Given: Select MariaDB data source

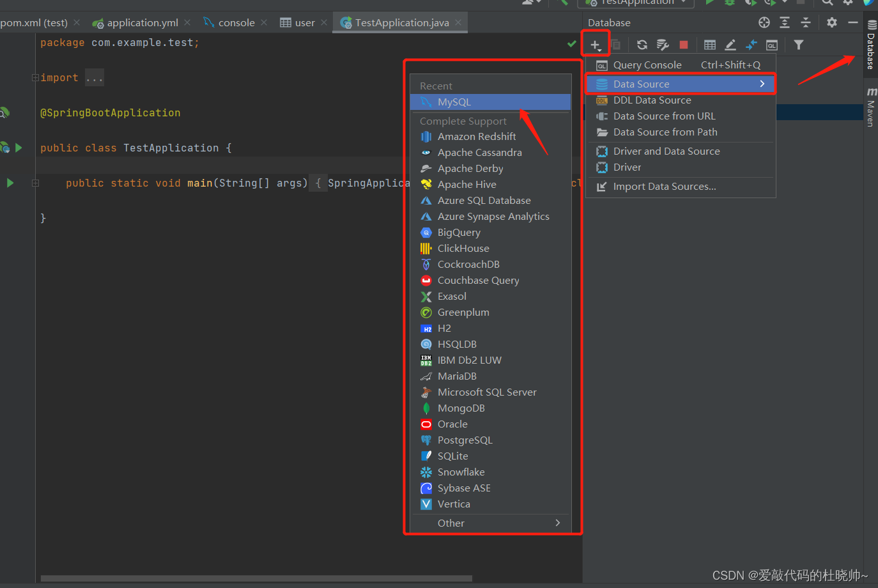Looking at the screenshot, I should point(490,376).
